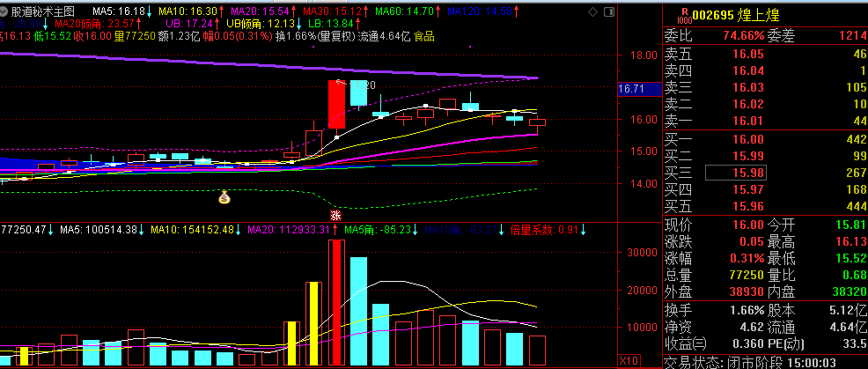Click the volume MA20: 112933.31 value
Viewport: 868px width, 369px height.
tap(291, 229)
